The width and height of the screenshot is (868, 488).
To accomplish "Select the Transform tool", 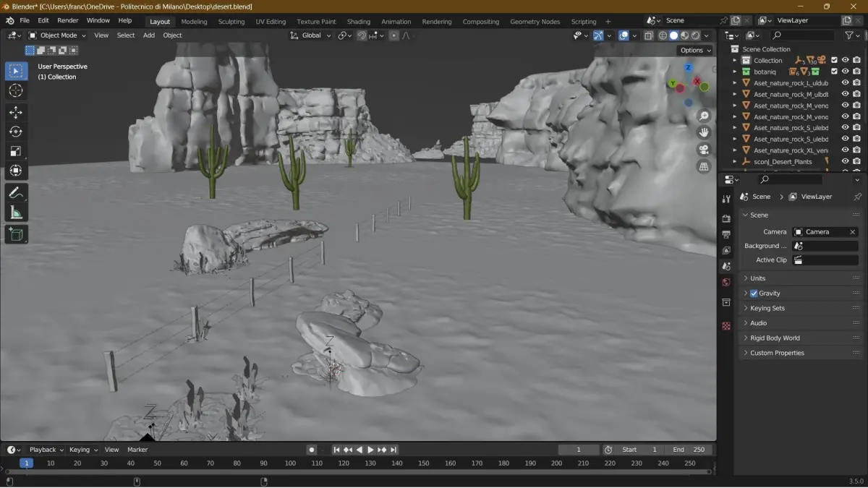I will 16,171.
